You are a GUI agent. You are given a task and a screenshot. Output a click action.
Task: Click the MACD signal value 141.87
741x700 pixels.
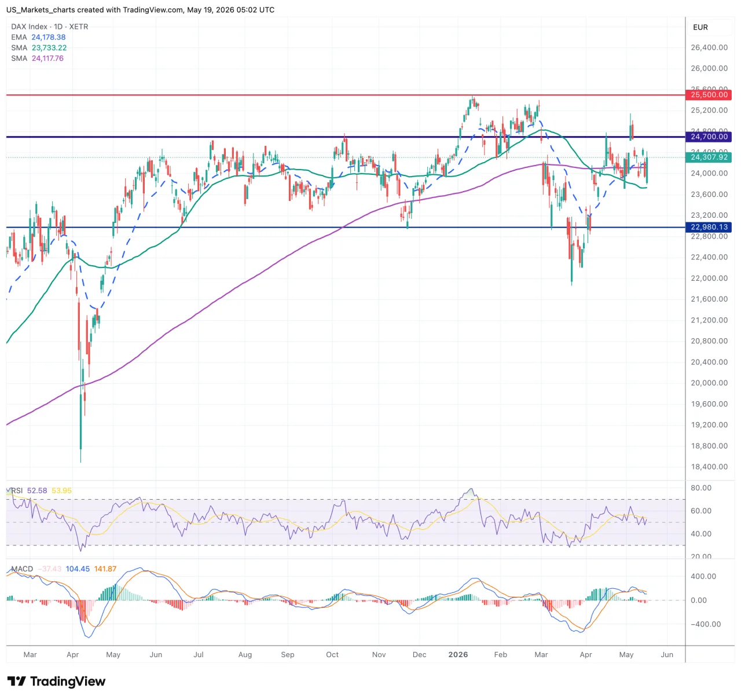pyautogui.click(x=105, y=569)
